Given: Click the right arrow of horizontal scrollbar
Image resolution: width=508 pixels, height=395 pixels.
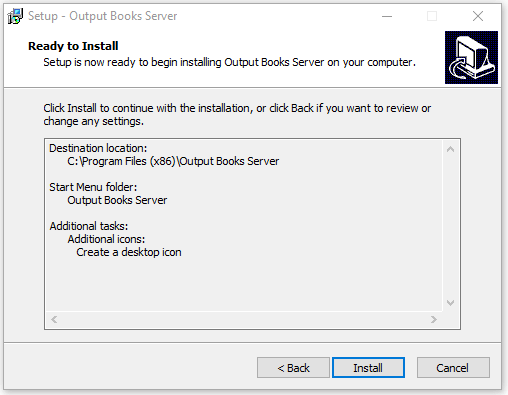Looking at the screenshot, I should click(434, 319).
